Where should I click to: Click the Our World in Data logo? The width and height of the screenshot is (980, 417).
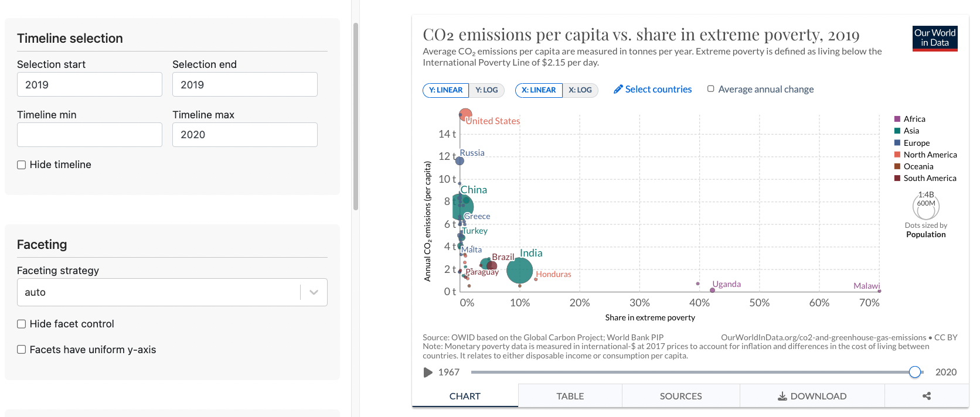point(934,38)
